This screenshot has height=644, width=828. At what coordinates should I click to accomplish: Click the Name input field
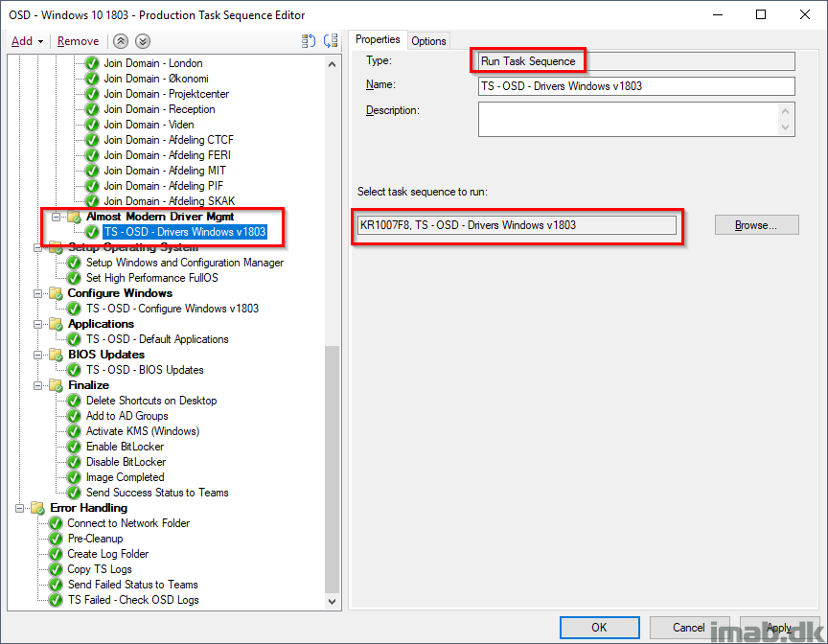636,86
